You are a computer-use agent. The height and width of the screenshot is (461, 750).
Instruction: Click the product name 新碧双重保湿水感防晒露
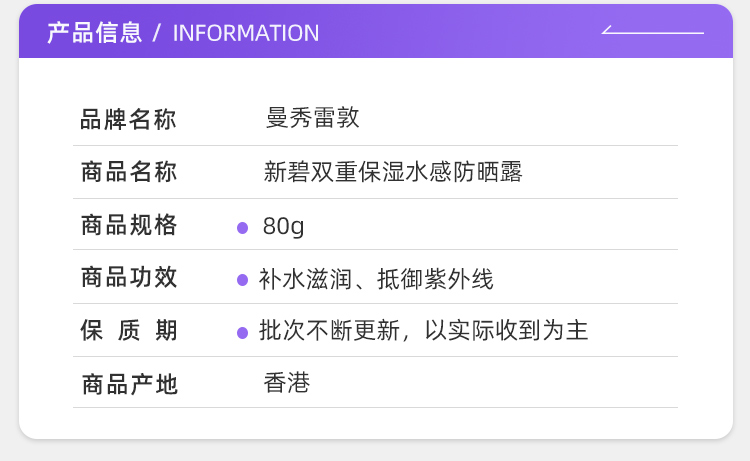(x=393, y=172)
